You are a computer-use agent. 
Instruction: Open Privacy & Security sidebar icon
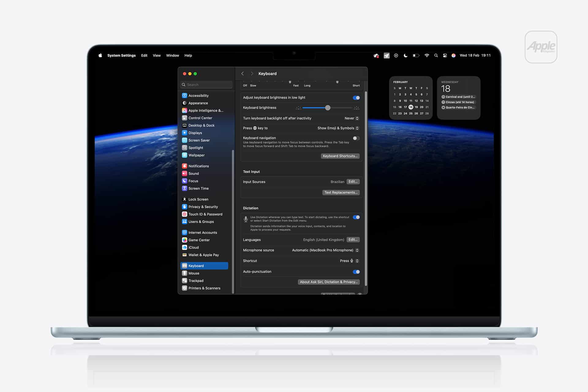point(184,207)
